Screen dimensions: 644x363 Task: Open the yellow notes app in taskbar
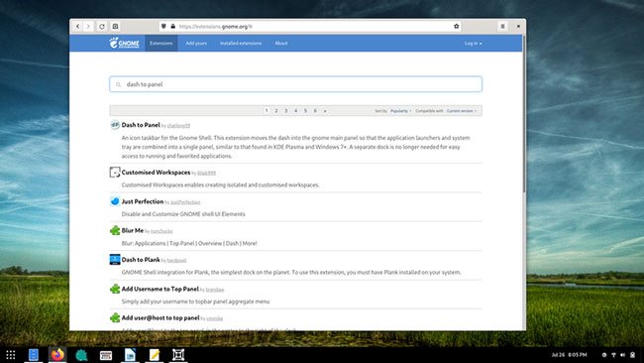coord(155,355)
